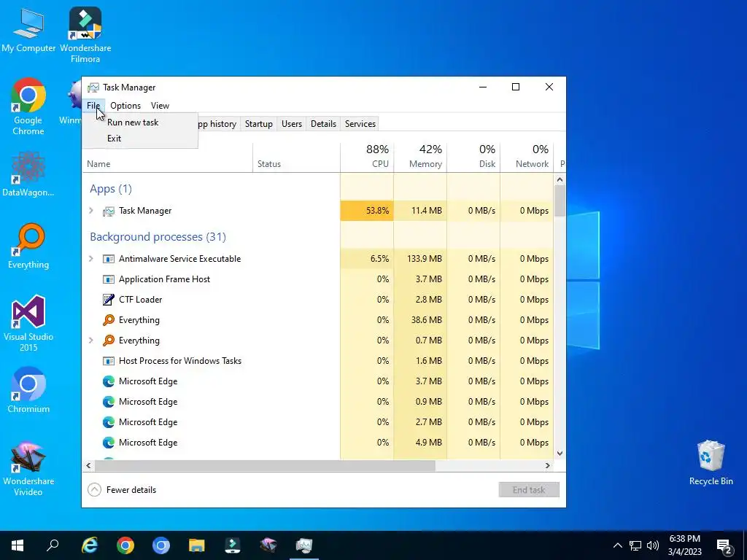Viewport: 747px width, 560px height.
Task: Open the notification center icon
Action: click(x=724, y=546)
